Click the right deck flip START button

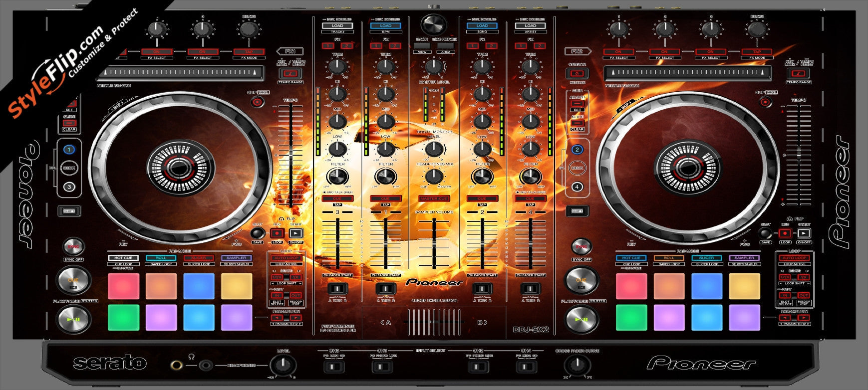804,233
